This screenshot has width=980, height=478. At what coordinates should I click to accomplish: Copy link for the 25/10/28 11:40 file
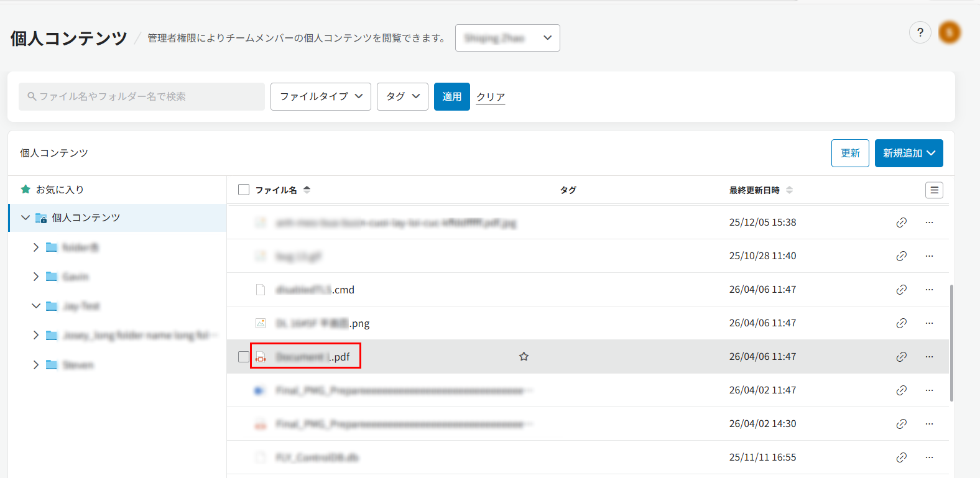click(x=901, y=256)
